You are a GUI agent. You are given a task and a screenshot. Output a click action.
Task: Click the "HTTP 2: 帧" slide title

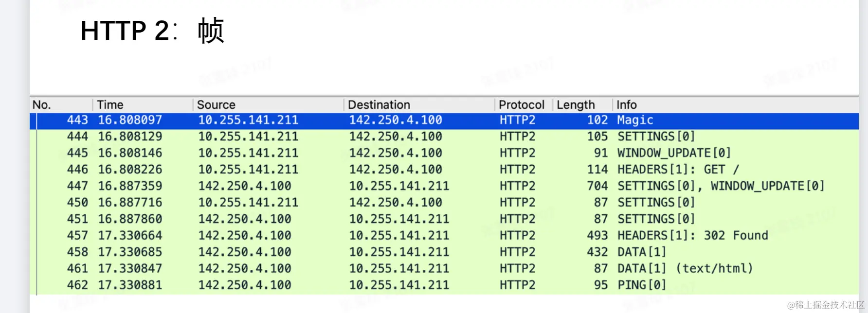pyautogui.click(x=152, y=31)
